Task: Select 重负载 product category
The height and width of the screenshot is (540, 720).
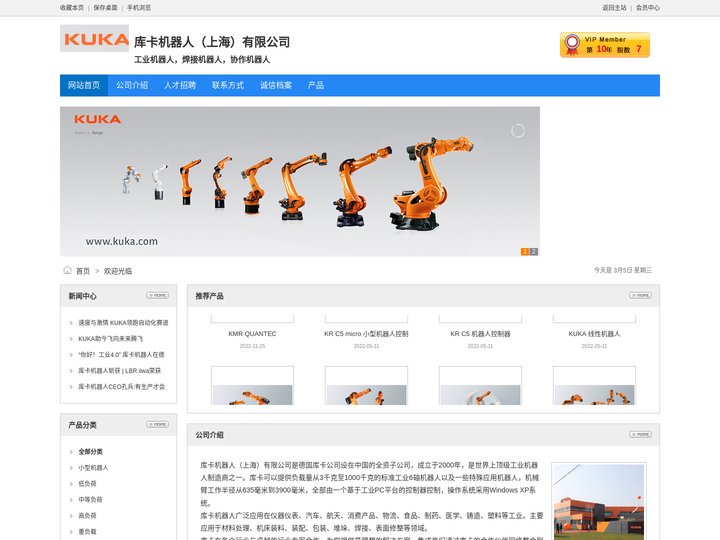Action: [87, 532]
